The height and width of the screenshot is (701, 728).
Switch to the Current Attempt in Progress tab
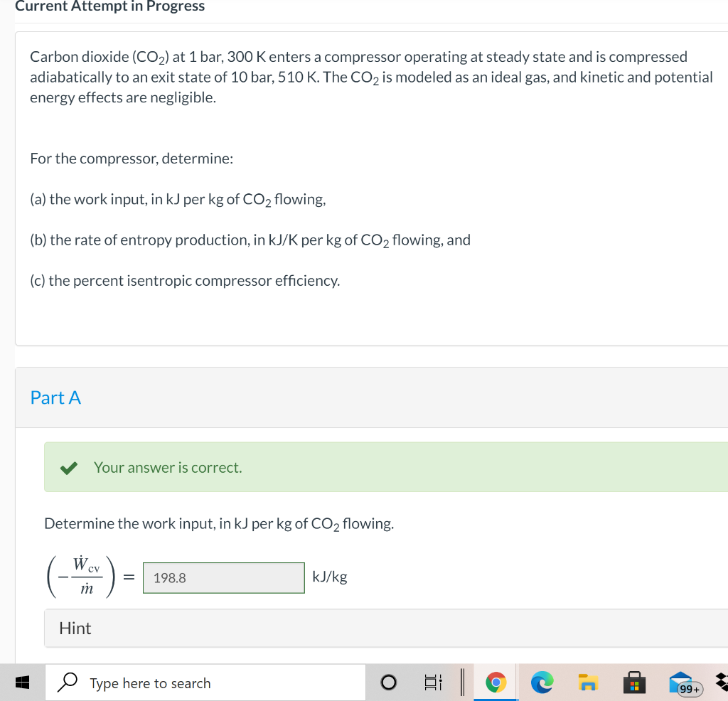(x=109, y=6)
